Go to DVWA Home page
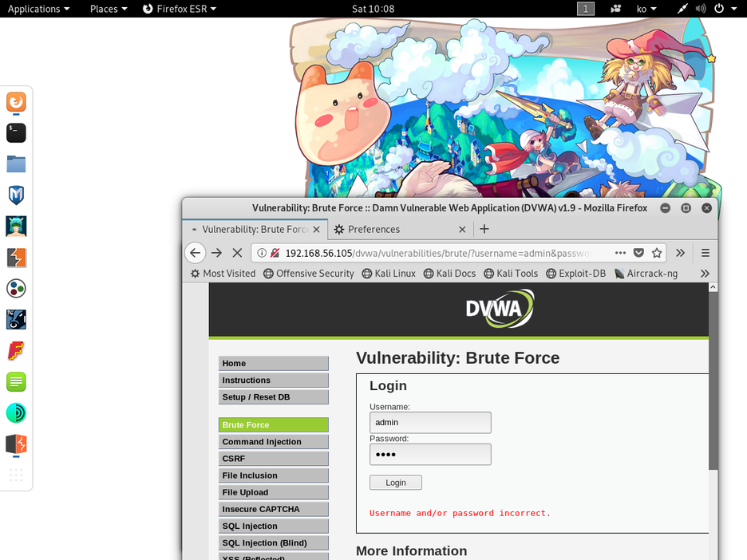This screenshot has width=747, height=560. point(274,363)
